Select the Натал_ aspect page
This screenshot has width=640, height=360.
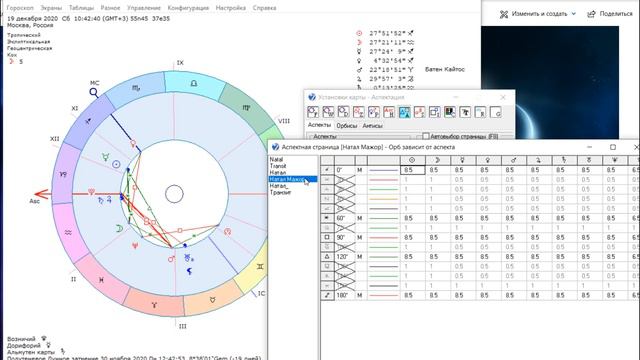278,186
